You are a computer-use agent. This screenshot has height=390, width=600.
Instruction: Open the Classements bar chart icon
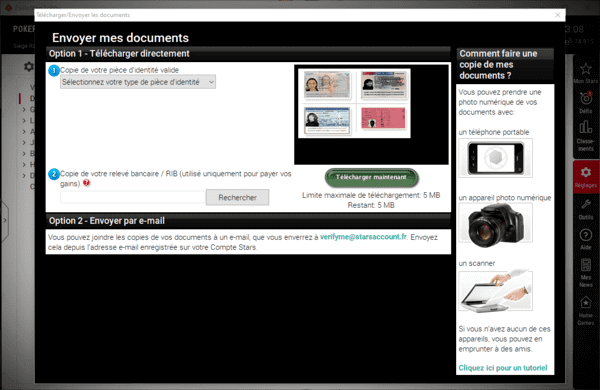(585, 127)
